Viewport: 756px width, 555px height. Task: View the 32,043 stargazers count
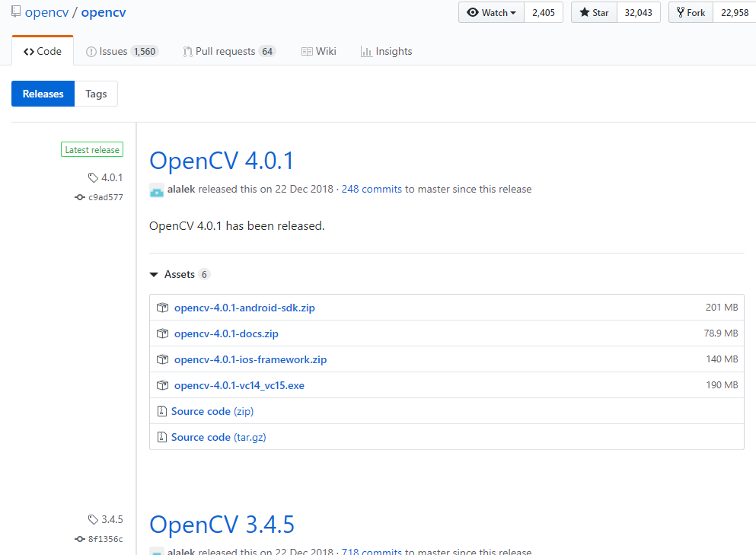point(638,12)
